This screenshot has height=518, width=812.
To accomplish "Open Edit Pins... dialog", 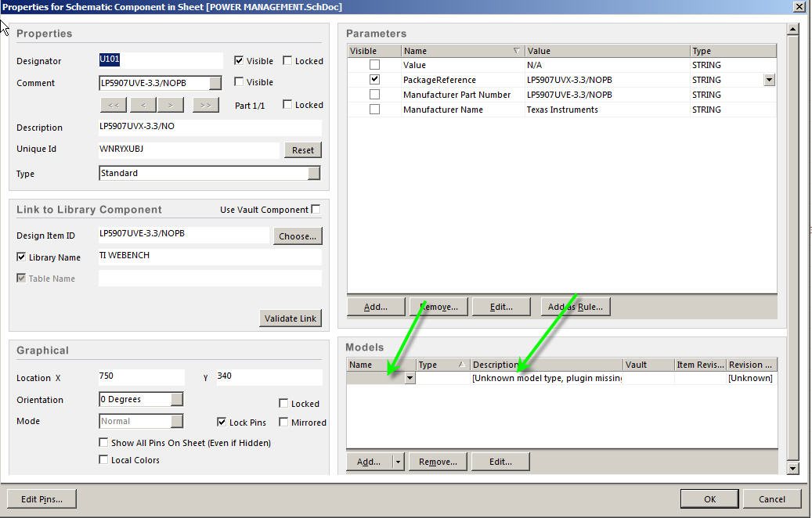I will coord(42,499).
